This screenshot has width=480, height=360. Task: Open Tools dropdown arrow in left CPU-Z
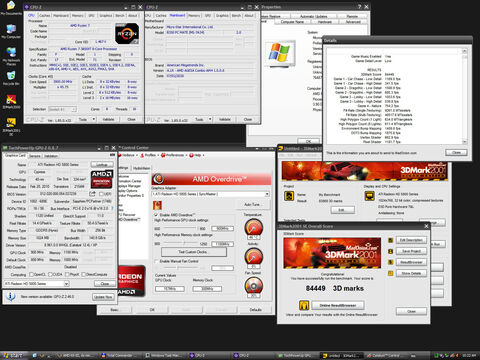coord(94,119)
